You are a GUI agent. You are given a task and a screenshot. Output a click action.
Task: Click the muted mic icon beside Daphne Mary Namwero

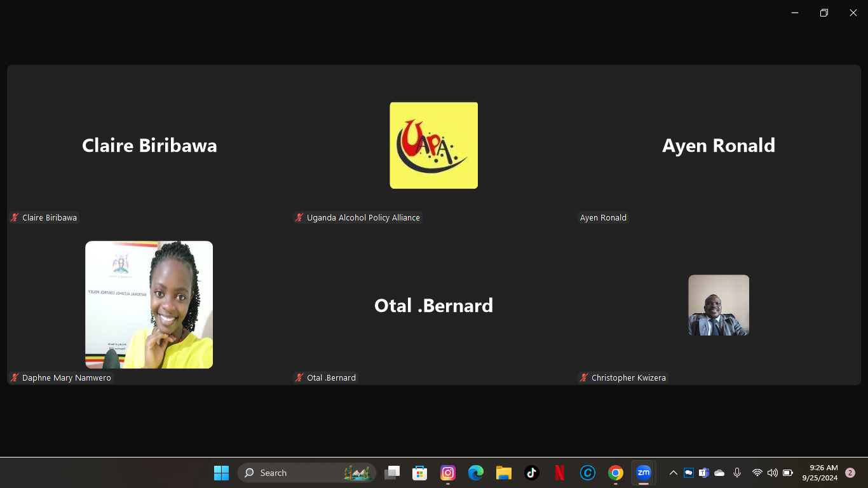[15, 377]
